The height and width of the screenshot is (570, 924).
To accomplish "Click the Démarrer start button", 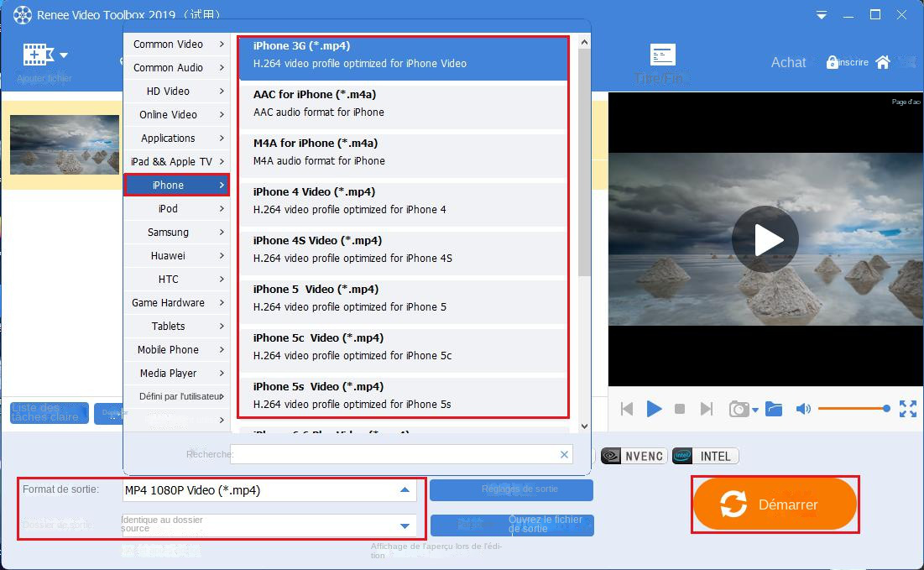I will 775,505.
